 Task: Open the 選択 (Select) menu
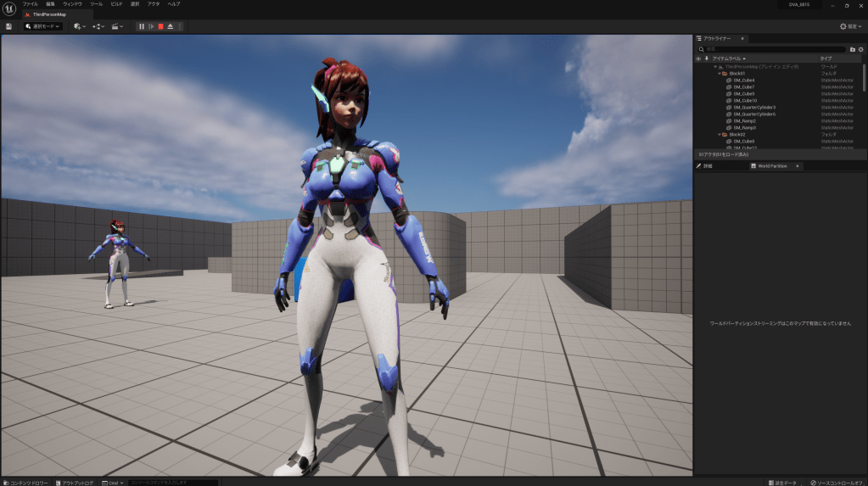click(x=135, y=4)
